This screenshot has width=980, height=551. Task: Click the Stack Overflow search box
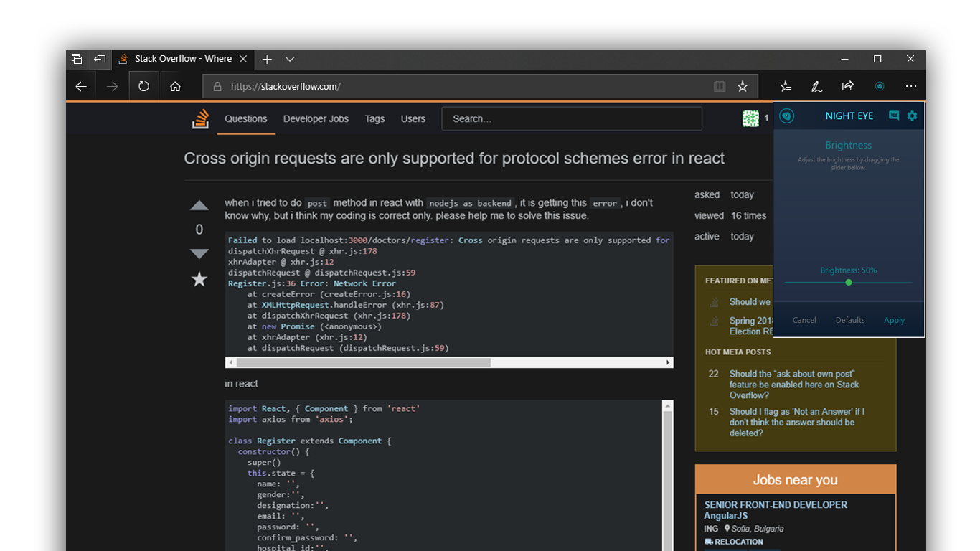point(571,119)
